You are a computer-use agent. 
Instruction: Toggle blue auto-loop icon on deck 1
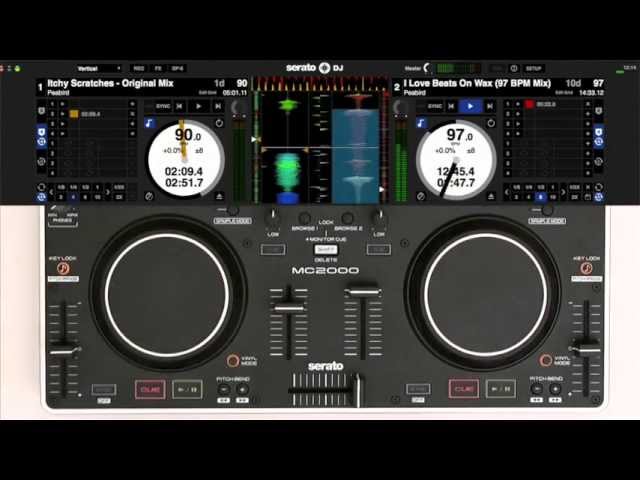point(41,197)
